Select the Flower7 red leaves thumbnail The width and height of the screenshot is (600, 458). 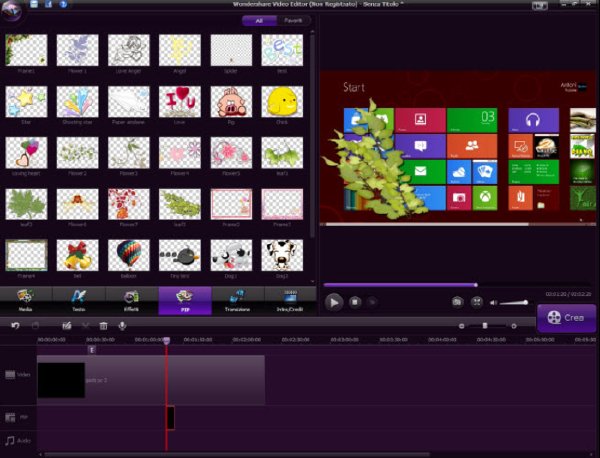[129, 204]
